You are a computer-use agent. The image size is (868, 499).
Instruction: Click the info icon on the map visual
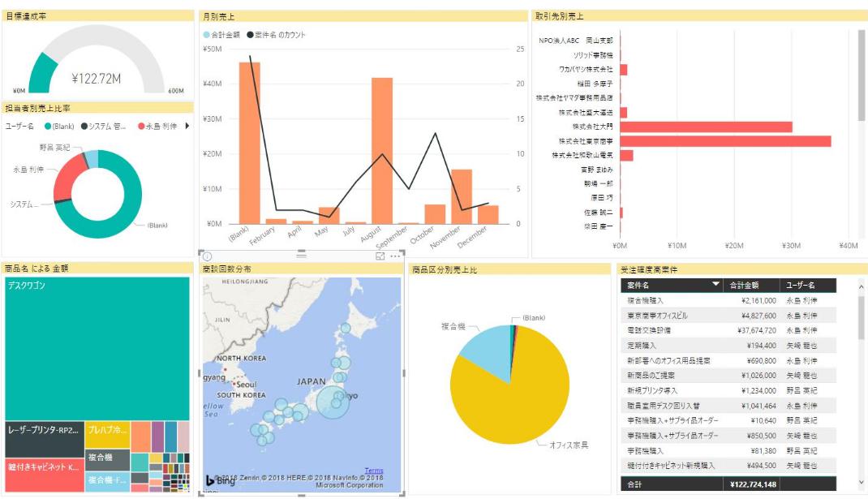pyautogui.click(x=208, y=256)
